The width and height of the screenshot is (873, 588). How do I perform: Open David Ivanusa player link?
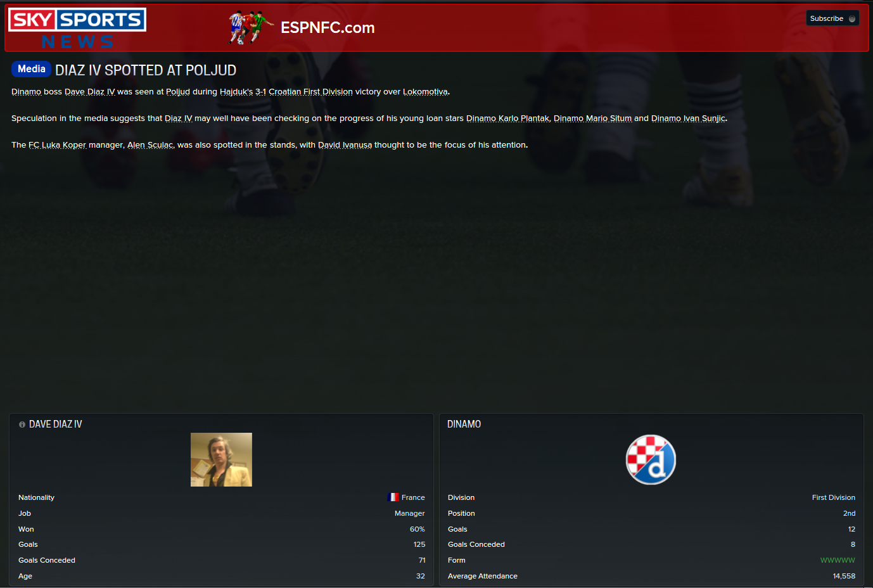pos(345,145)
